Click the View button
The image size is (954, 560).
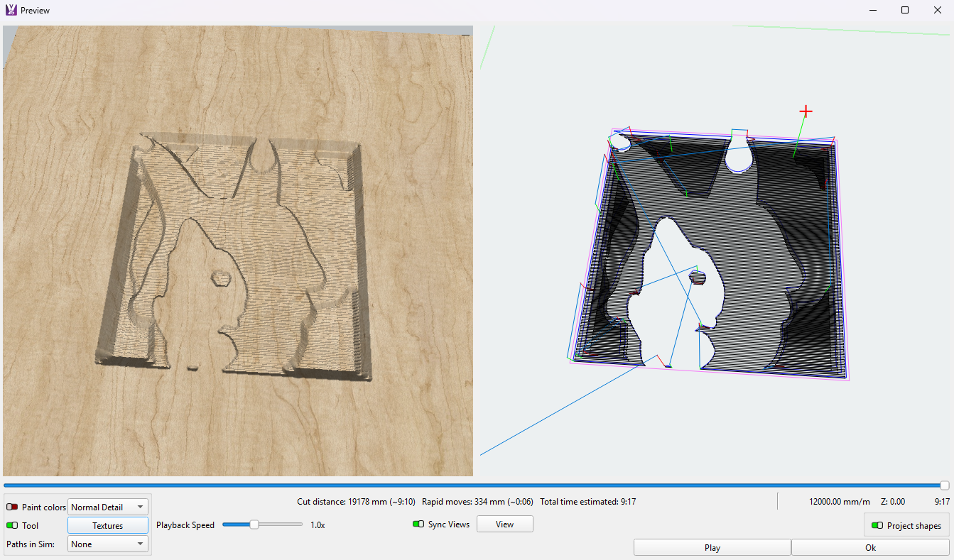pos(504,525)
